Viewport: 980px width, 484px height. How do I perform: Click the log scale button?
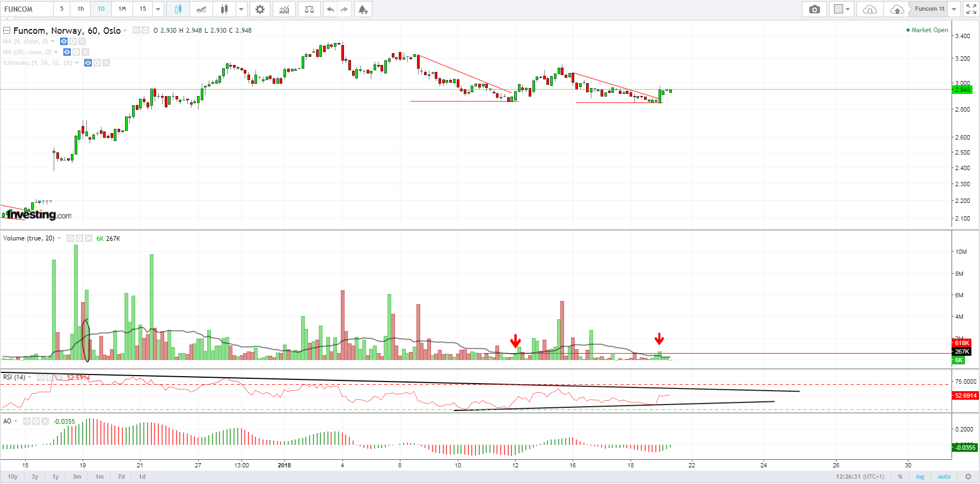(920, 476)
